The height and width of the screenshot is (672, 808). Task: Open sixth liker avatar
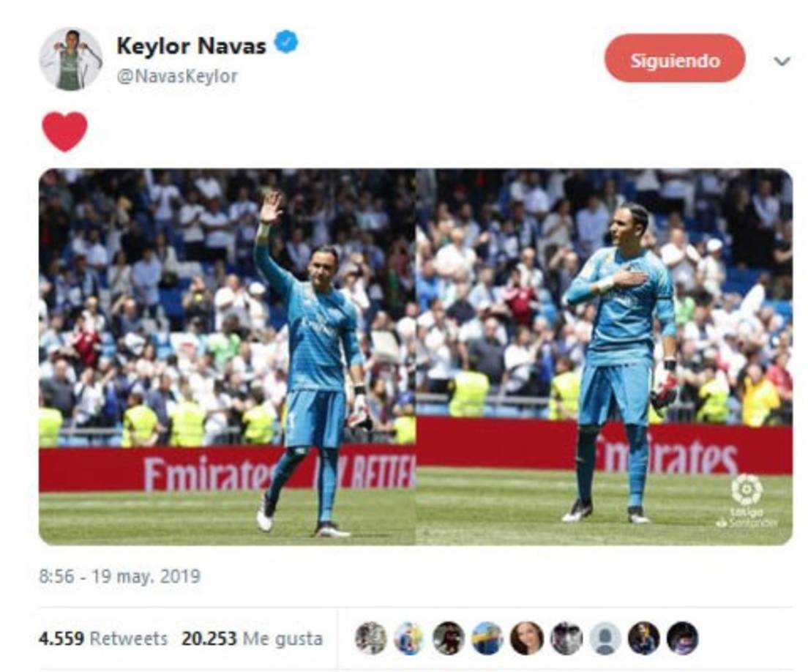pos(566,638)
